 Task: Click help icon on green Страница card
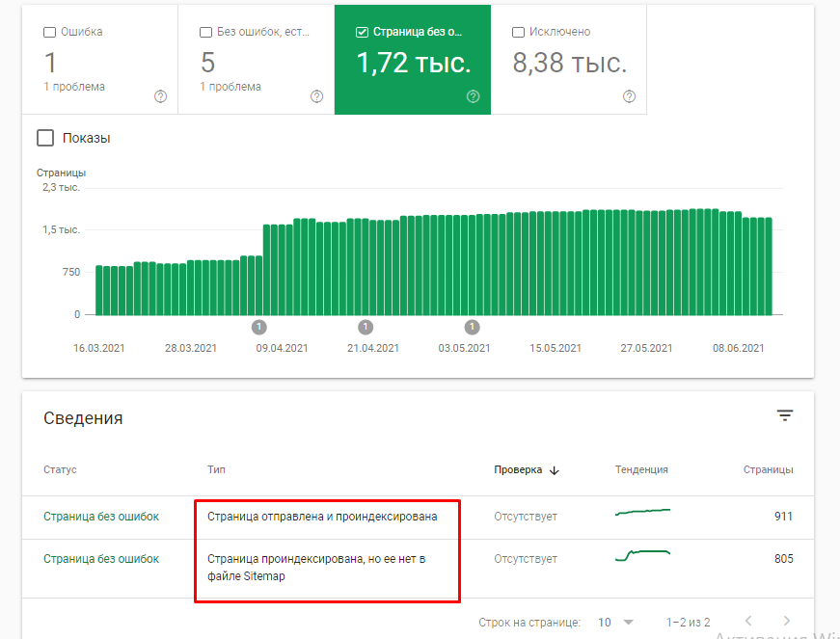[473, 96]
